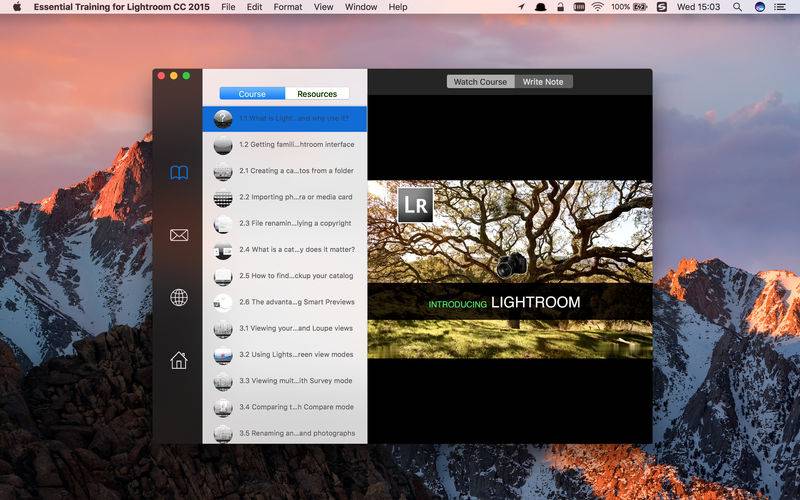Minimize window with yellow button
The height and width of the screenshot is (500, 800).
pyautogui.click(x=173, y=76)
